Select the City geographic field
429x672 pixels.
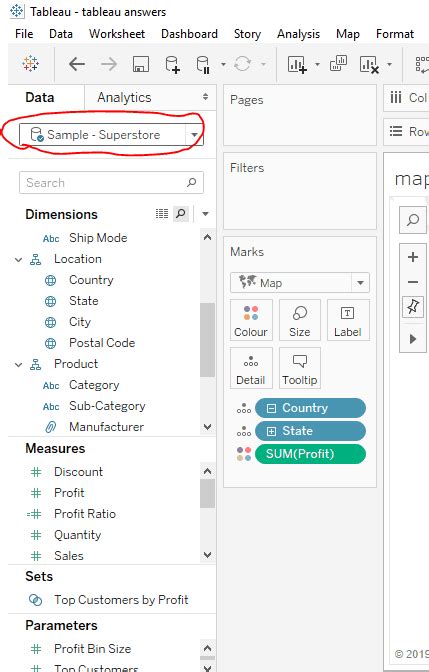pos(80,322)
